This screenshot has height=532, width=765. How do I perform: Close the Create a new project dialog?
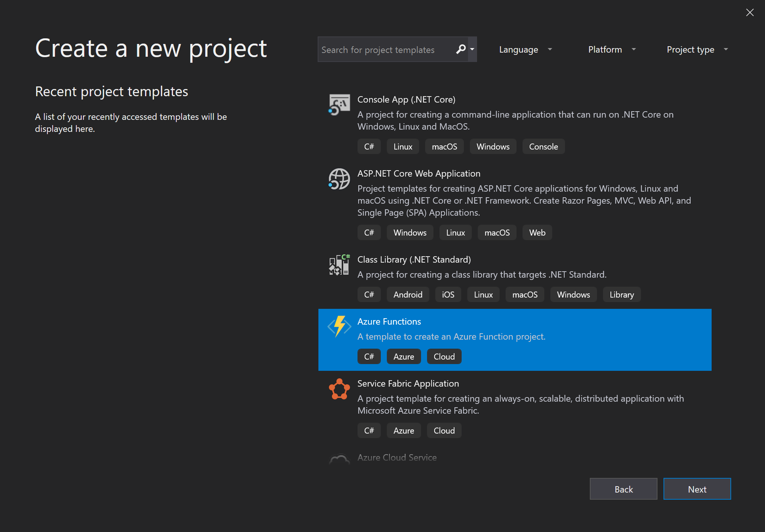coord(750,12)
